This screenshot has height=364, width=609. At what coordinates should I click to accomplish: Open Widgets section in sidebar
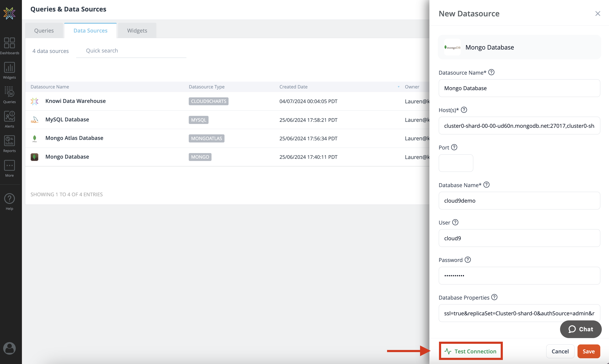pyautogui.click(x=9, y=70)
